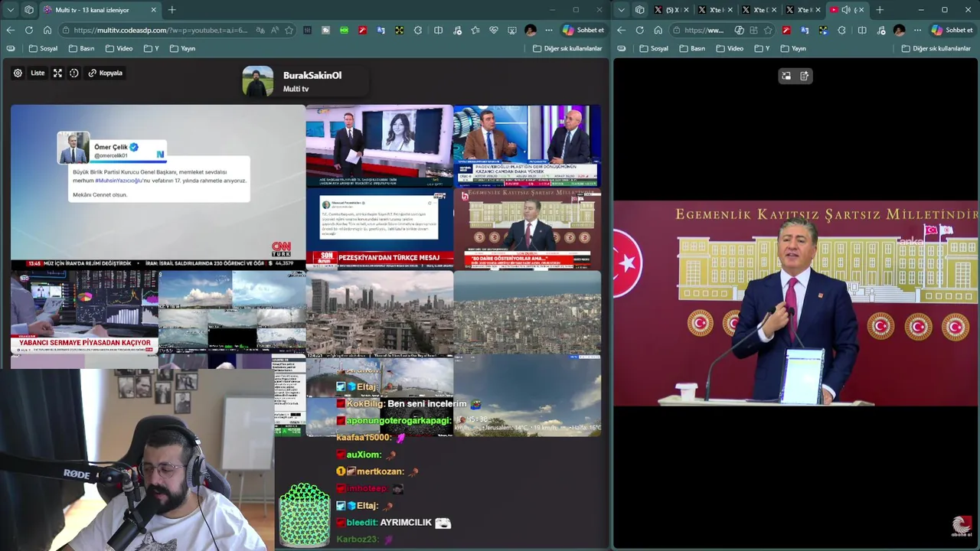
Task: Open a new tab in left browser window
Action: pos(172,10)
